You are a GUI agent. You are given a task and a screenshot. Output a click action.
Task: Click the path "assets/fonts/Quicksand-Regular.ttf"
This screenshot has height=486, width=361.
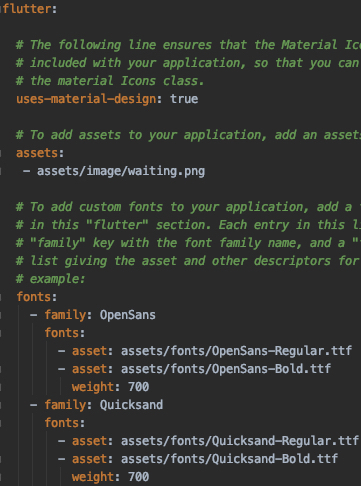pyautogui.click(x=240, y=441)
